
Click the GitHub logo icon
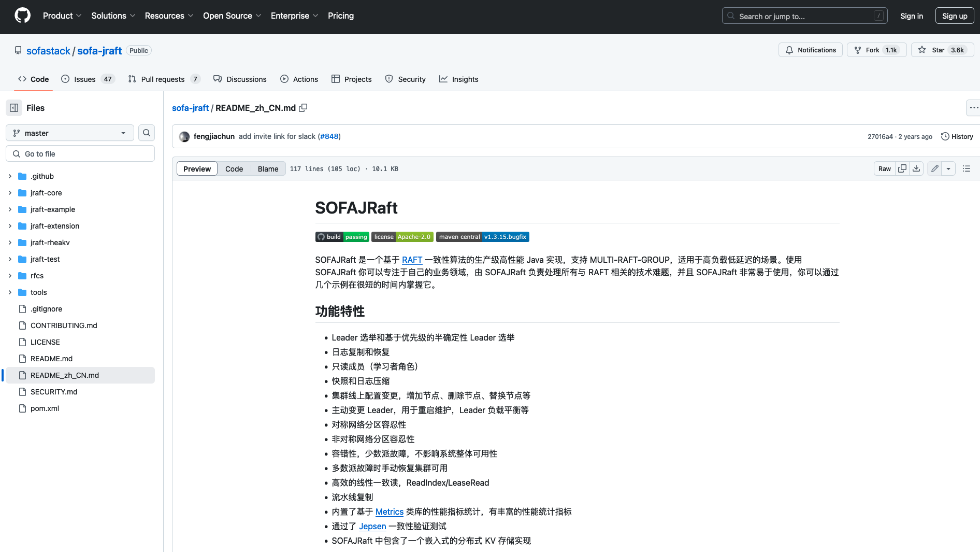22,16
